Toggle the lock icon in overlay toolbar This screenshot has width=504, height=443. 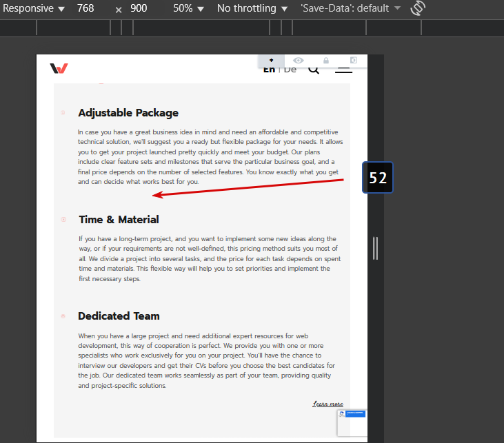[x=326, y=61]
